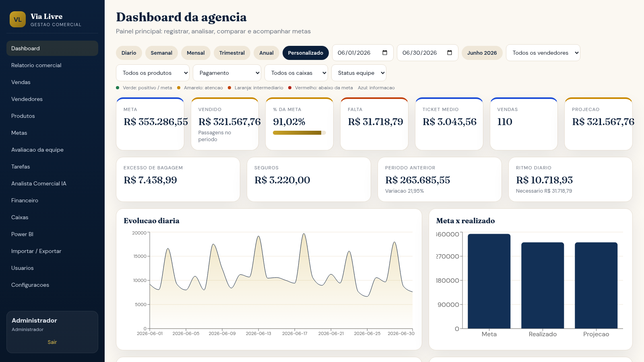This screenshot has width=644, height=362.
Task: Open the Caixas page
Action: pos(52,217)
